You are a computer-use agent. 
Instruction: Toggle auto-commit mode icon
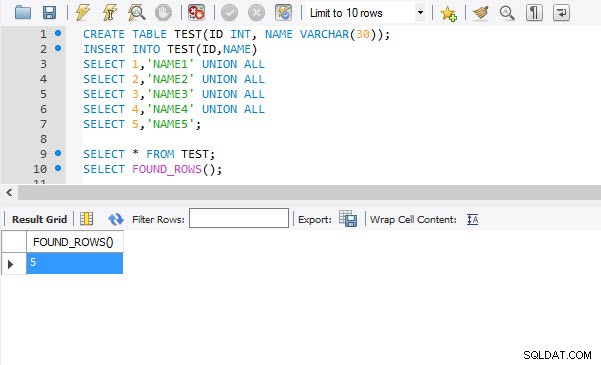[284, 13]
